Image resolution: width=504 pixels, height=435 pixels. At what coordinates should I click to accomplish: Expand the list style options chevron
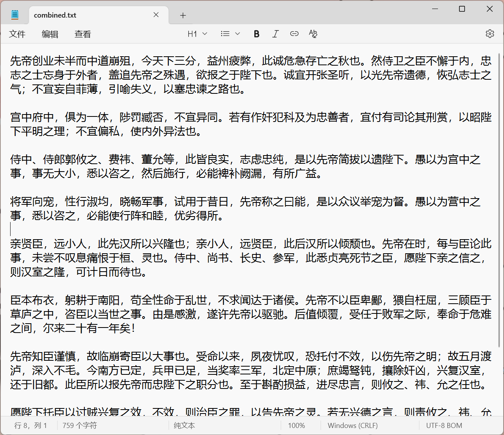pyautogui.click(x=237, y=34)
